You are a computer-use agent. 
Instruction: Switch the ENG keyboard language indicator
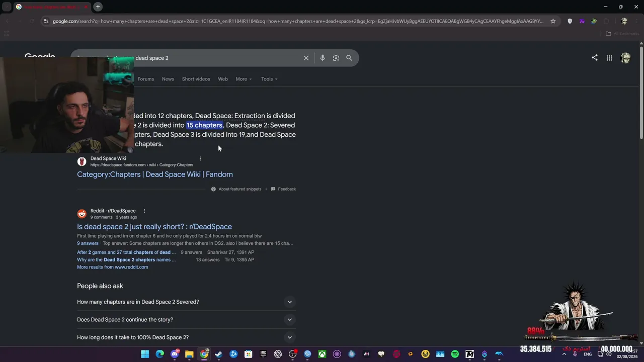pyautogui.click(x=588, y=354)
